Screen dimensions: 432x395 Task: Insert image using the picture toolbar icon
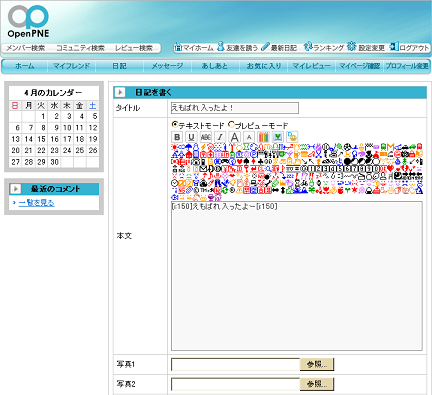tap(278, 137)
